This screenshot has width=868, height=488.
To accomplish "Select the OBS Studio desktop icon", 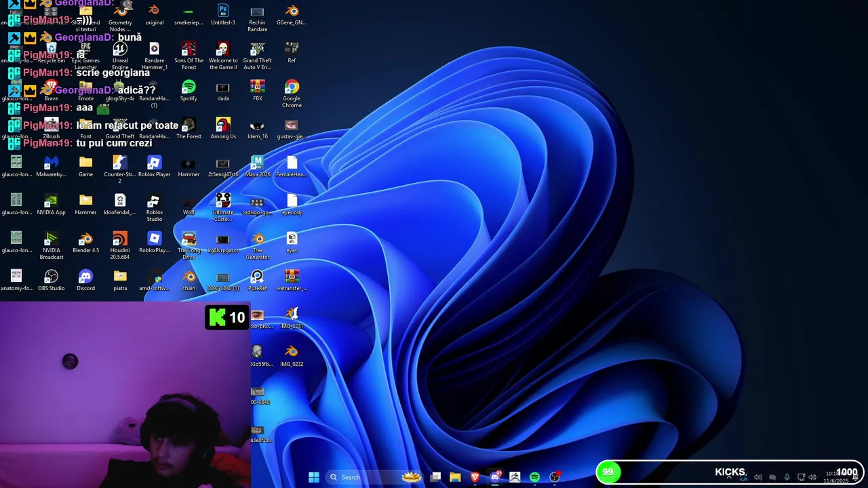I will click(x=51, y=281).
